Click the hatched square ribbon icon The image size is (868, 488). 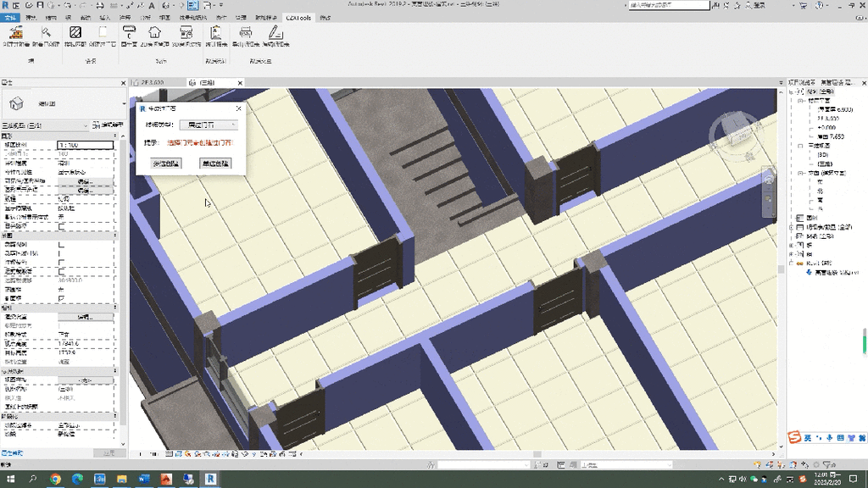pyautogui.click(x=75, y=33)
